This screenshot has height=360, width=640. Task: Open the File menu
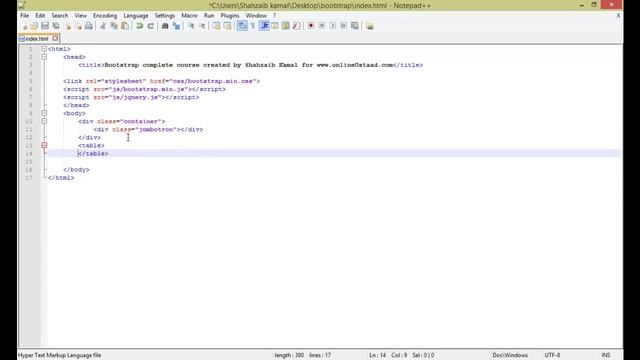(24, 16)
